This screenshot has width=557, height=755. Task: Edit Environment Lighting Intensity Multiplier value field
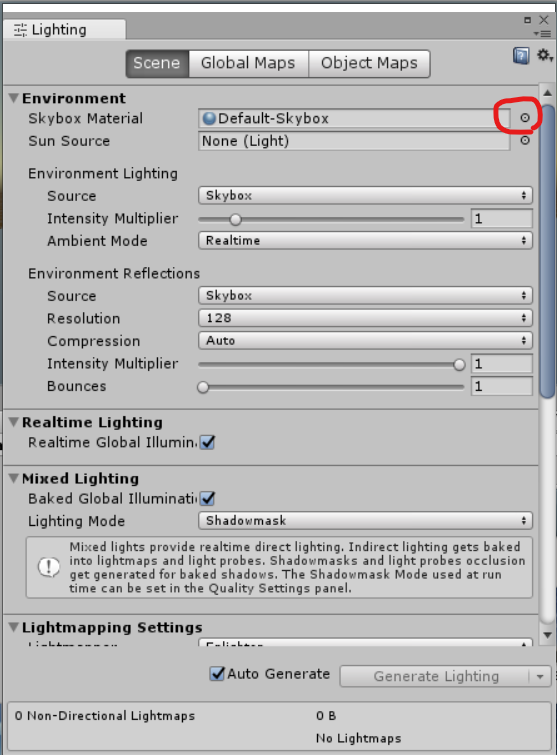502,219
